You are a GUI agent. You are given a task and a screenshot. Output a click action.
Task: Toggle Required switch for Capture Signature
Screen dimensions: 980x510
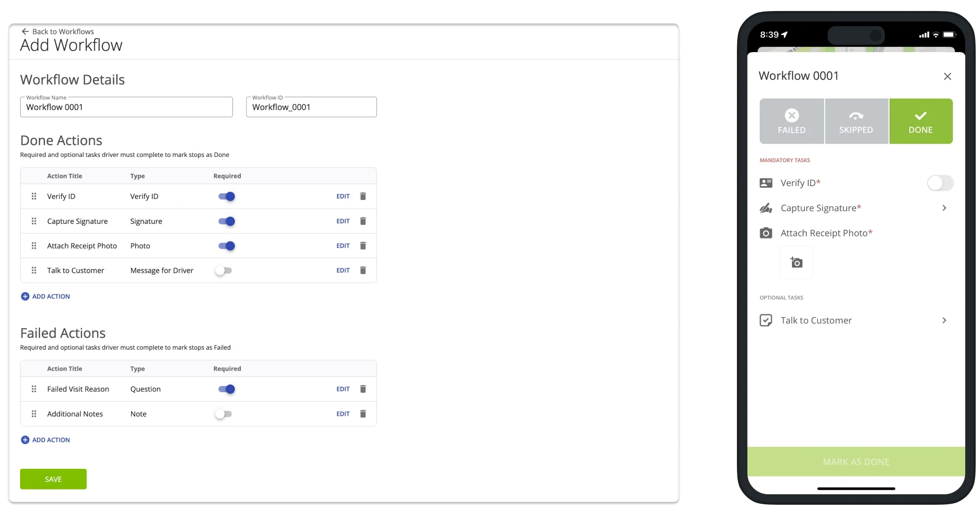point(227,221)
